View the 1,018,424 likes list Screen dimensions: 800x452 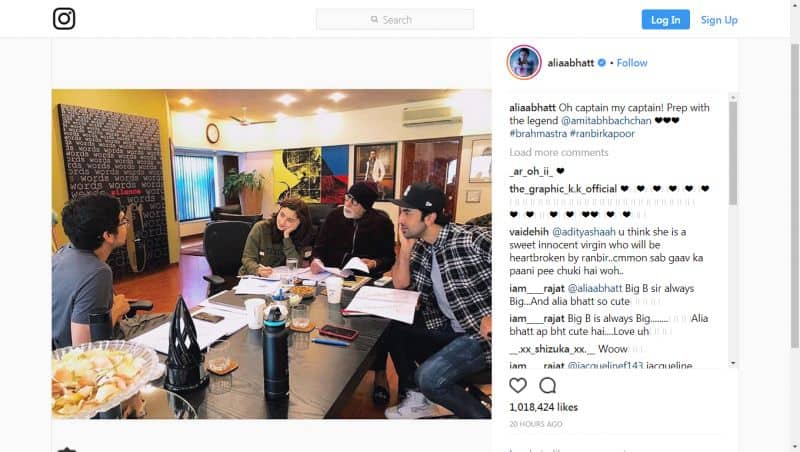[543, 407]
